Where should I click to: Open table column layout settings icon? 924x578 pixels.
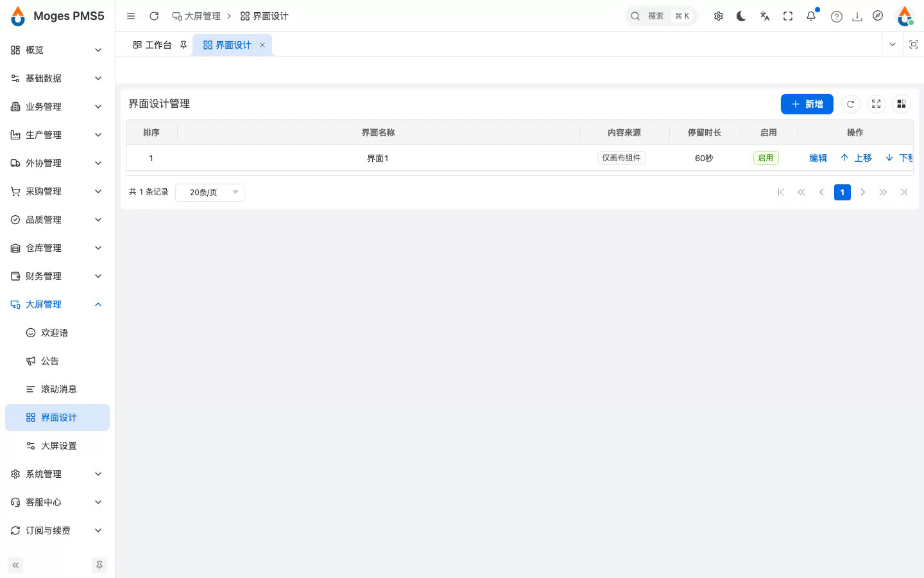click(x=902, y=104)
